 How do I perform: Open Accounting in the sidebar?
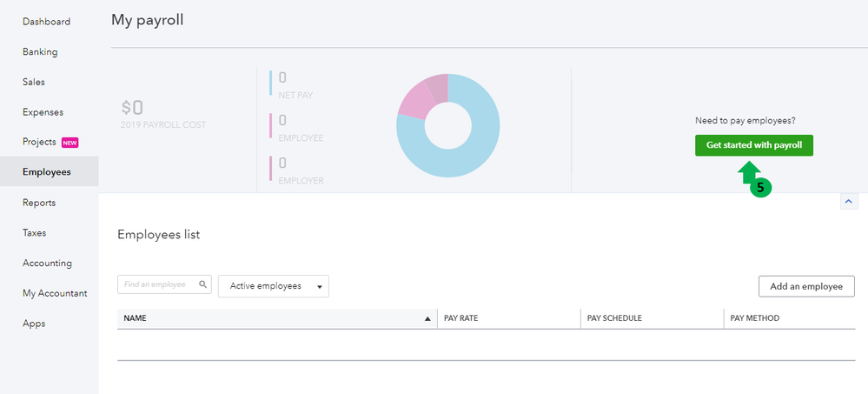pos(47,263)
